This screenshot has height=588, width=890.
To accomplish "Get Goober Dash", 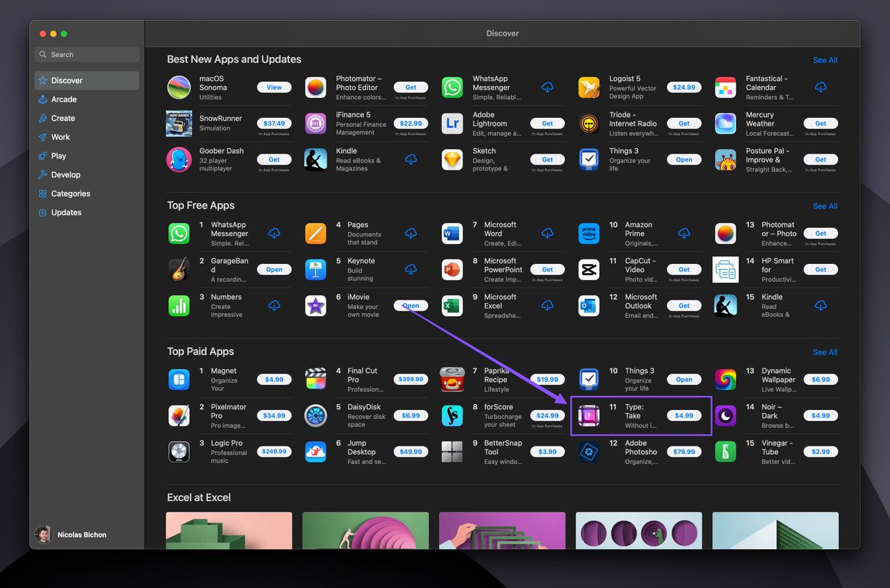I will click(274, 159).
